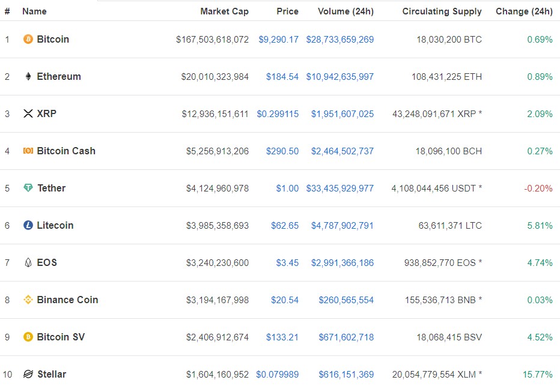Sort by the Price column header
Viewport: 560px width, 392px height.
coord(287,11)
